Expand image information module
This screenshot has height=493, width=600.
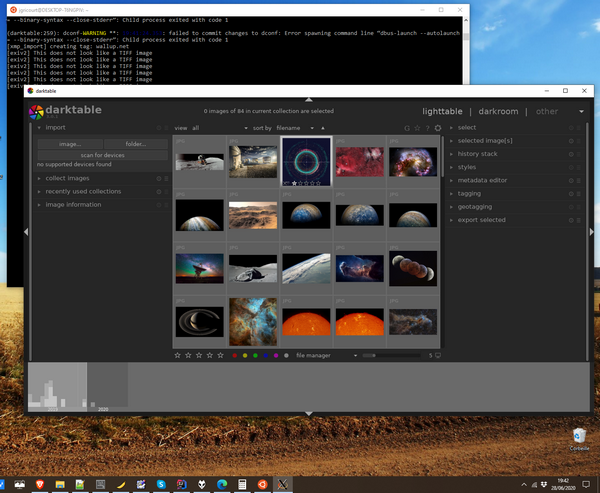[x=39, y=205]
